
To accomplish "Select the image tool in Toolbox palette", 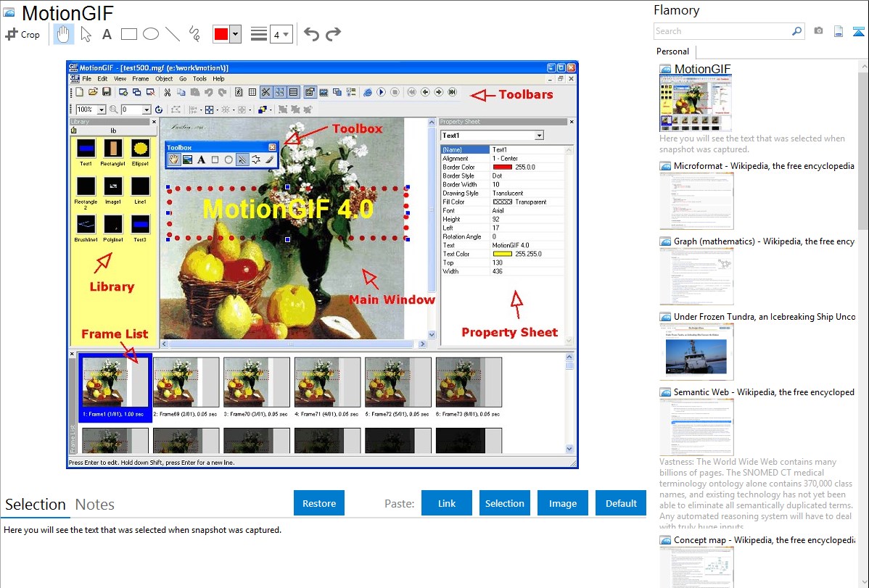I will [x=188, y=160].
